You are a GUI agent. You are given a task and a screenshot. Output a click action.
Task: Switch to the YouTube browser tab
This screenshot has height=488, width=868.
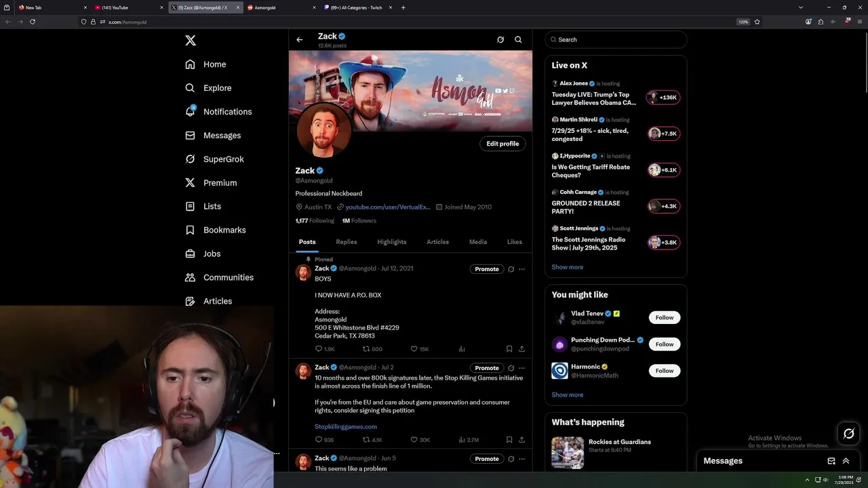(129, 7)
